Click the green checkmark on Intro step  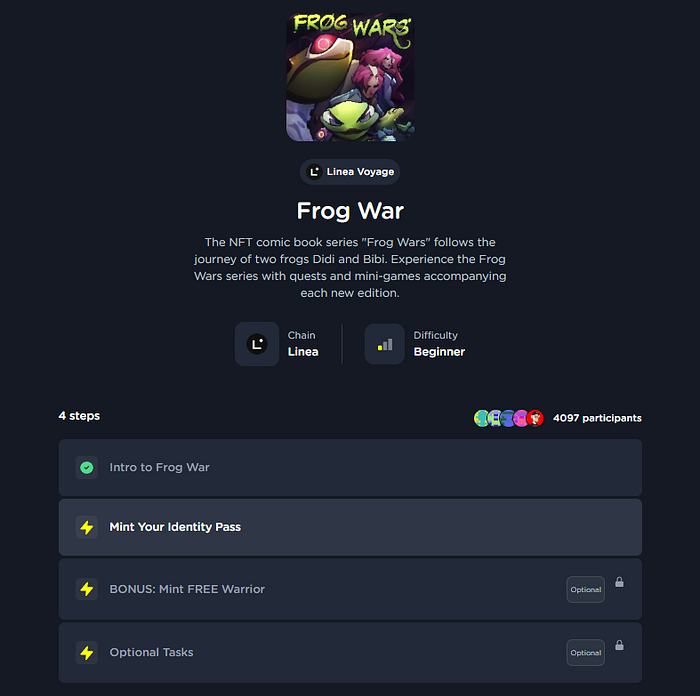click(87, 467)
